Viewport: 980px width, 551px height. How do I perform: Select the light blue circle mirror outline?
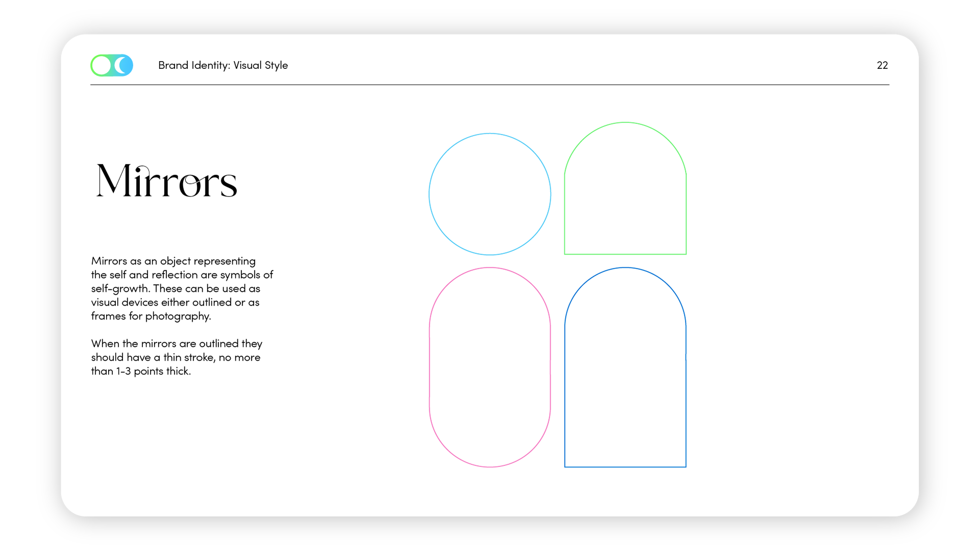(429, 194)
